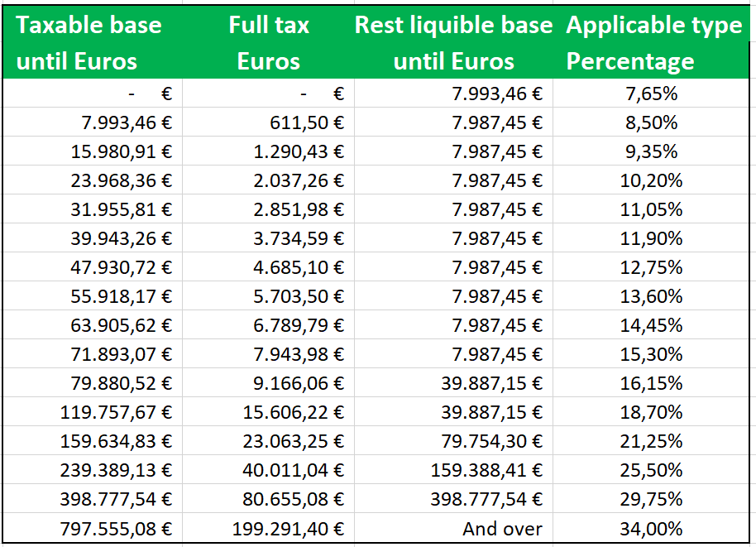Viewport: 756px width, 547px height.
Task: Select the 'Full tax Euros' header cell
Action: pyautogui.click(x=269, y=42)
